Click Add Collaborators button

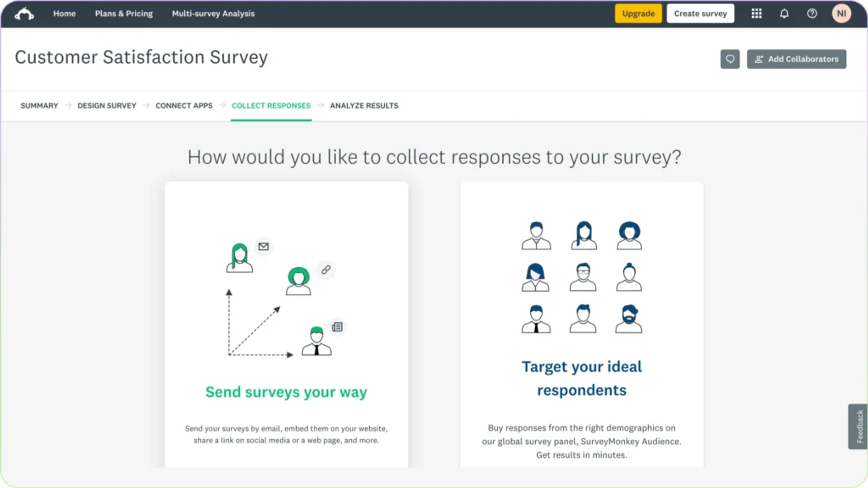pyautogui.click(x=796, y=59)
